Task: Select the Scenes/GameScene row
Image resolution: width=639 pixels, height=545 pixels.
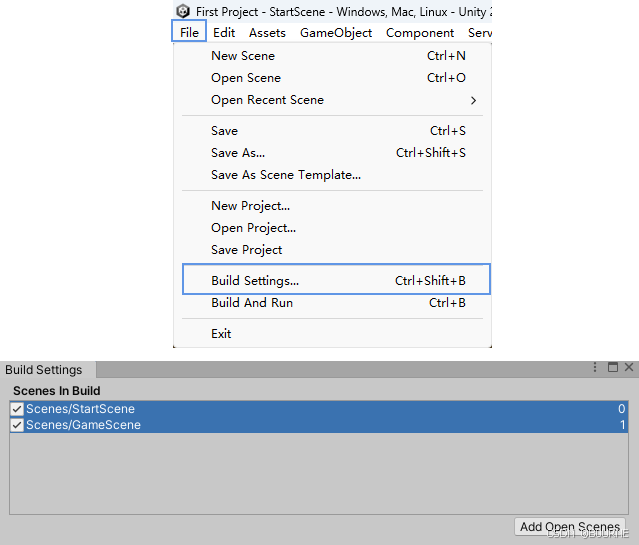Action: point(319,425)
